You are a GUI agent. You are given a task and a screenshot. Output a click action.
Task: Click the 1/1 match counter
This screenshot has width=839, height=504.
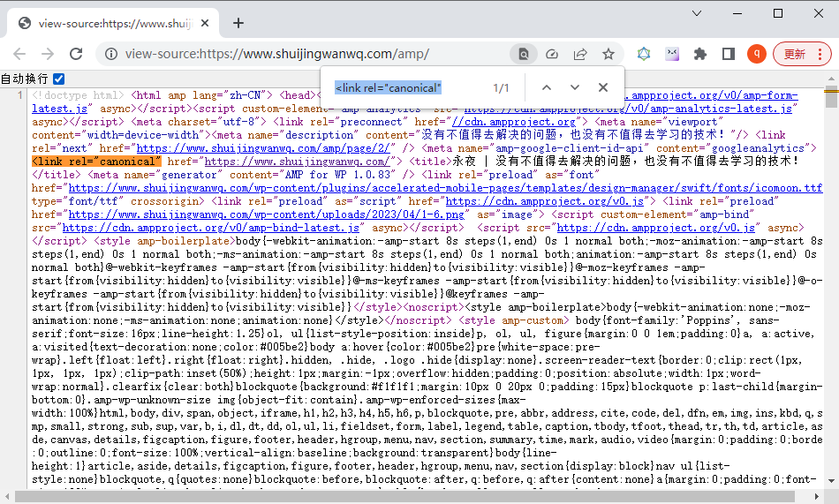point(501,88)
